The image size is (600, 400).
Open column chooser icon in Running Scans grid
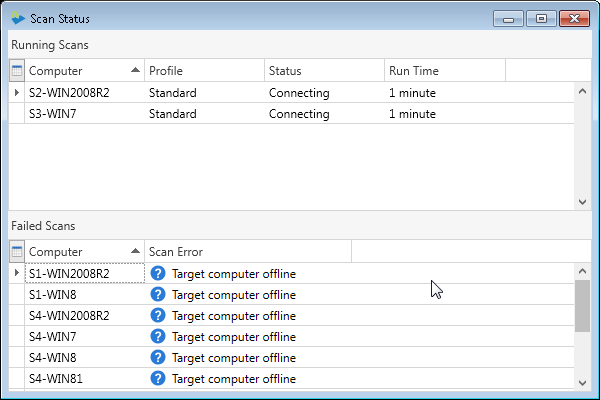[x=17, y=70]
